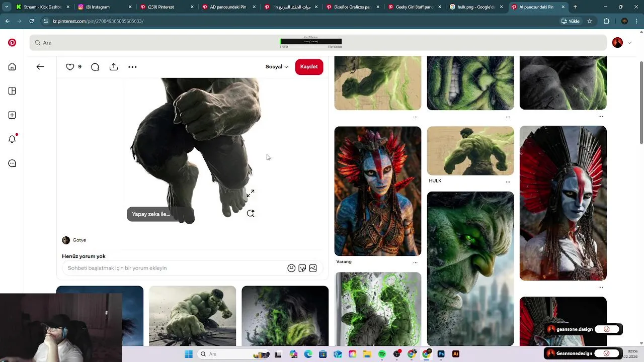Click the Windows taskbar search box
644x362 pixels.
234,354
